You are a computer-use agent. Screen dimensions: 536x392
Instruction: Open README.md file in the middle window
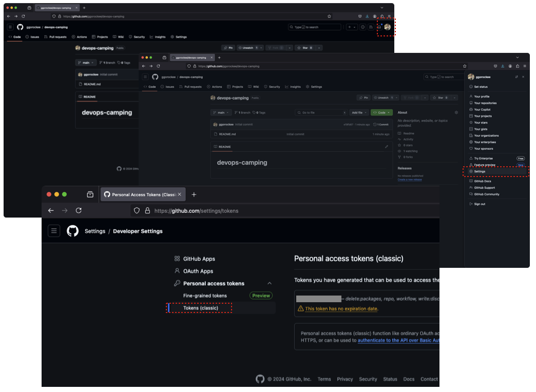click(227, 134)
